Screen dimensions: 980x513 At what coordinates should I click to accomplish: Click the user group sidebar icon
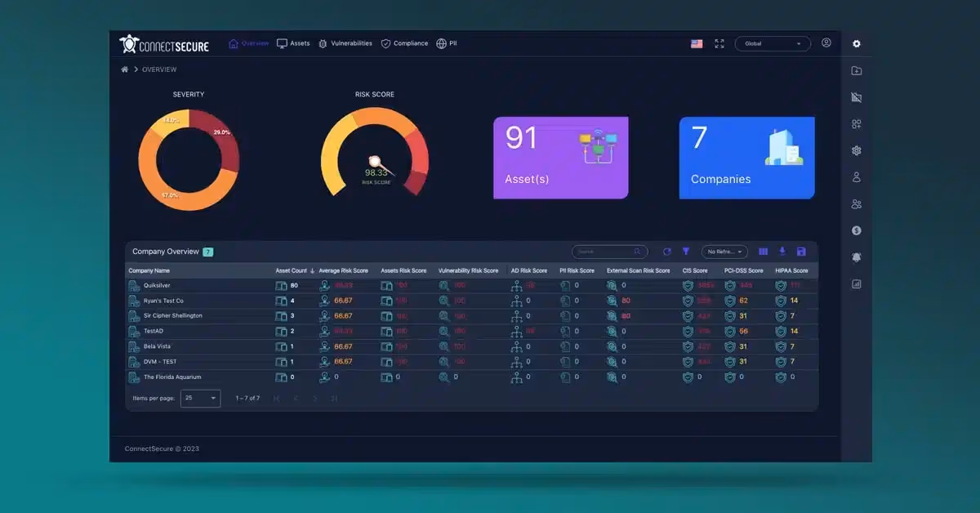click(x=857, y=204)
